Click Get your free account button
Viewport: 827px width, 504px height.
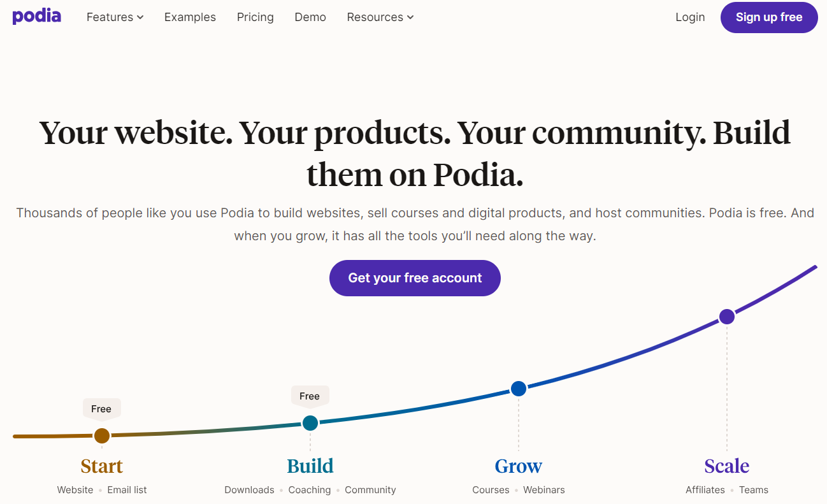point(415,278)
